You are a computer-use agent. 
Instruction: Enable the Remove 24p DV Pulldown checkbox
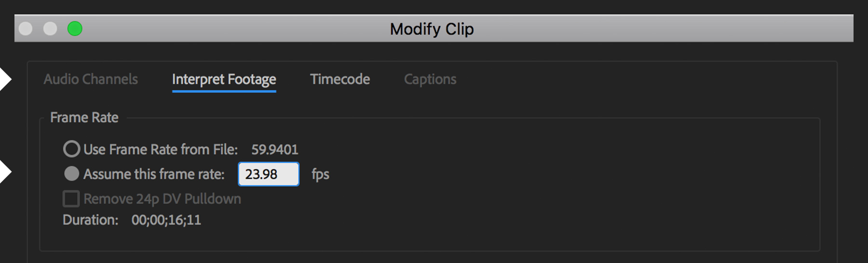pos(71,198)
